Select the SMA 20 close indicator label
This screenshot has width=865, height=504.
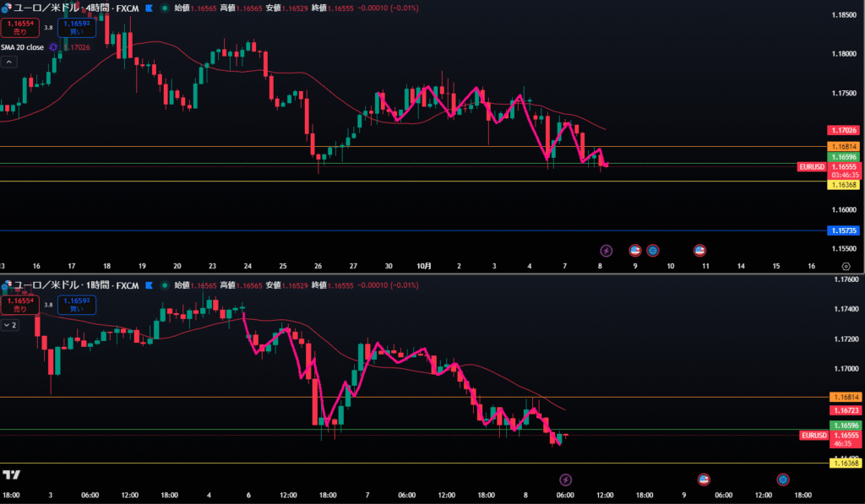coord(22,47)
